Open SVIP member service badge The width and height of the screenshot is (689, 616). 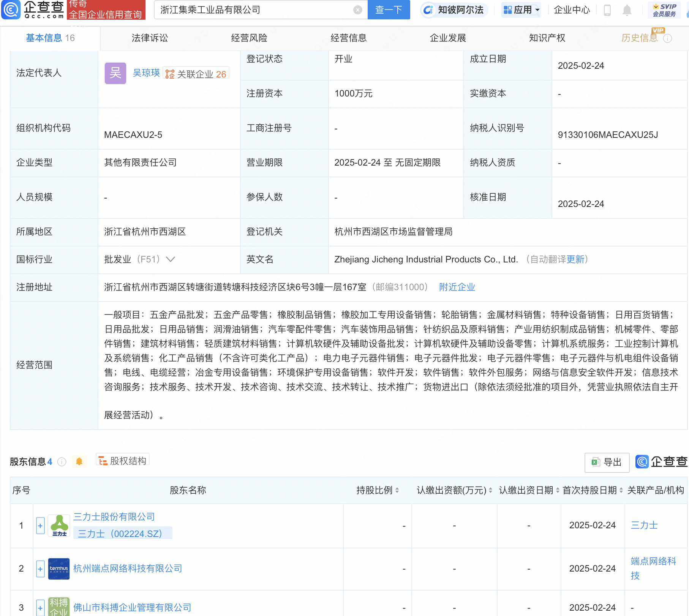(x=664, y=10)
